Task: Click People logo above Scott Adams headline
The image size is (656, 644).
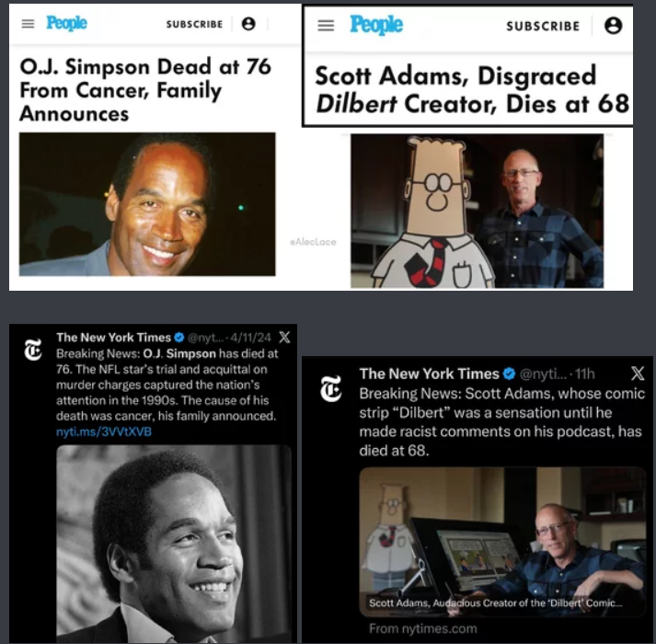Action: pos(376,25)
